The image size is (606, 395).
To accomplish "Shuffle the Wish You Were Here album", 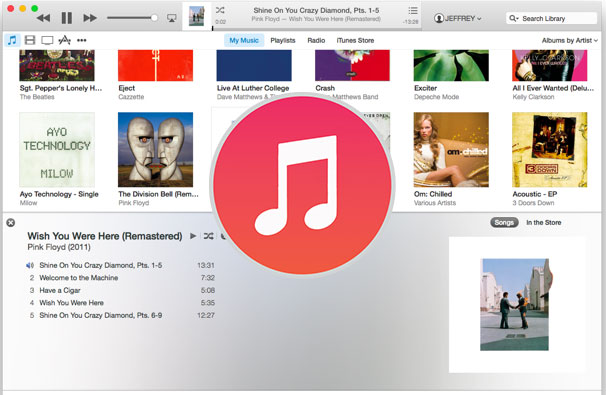I will pos(208,236).
